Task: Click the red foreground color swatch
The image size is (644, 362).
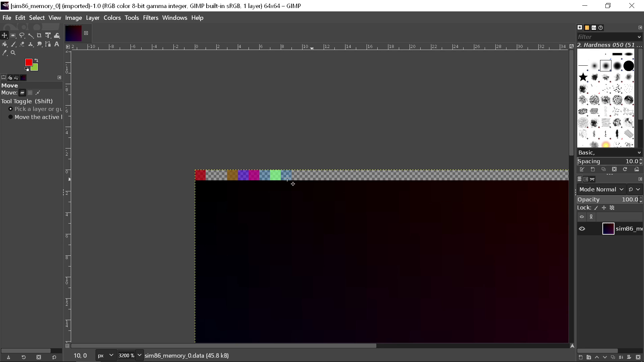Action: (x=29, y=62)
